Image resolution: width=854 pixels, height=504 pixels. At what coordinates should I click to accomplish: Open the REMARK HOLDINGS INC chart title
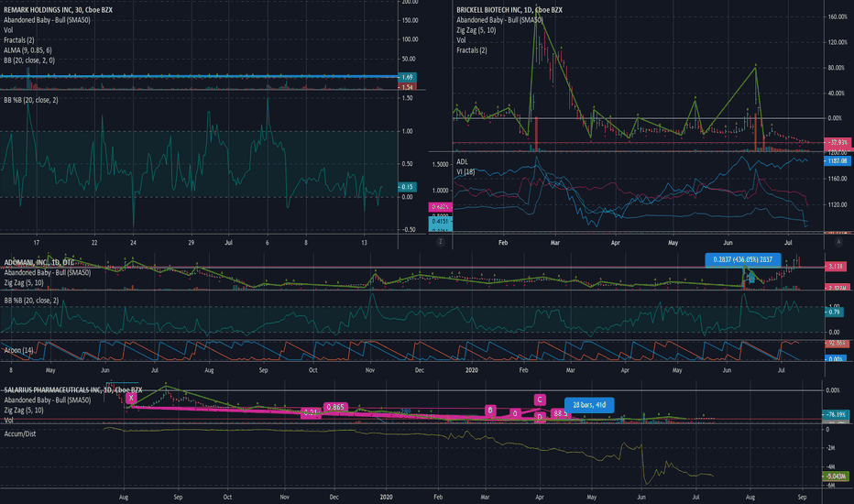pyautogui.click(x=59, y=10)
